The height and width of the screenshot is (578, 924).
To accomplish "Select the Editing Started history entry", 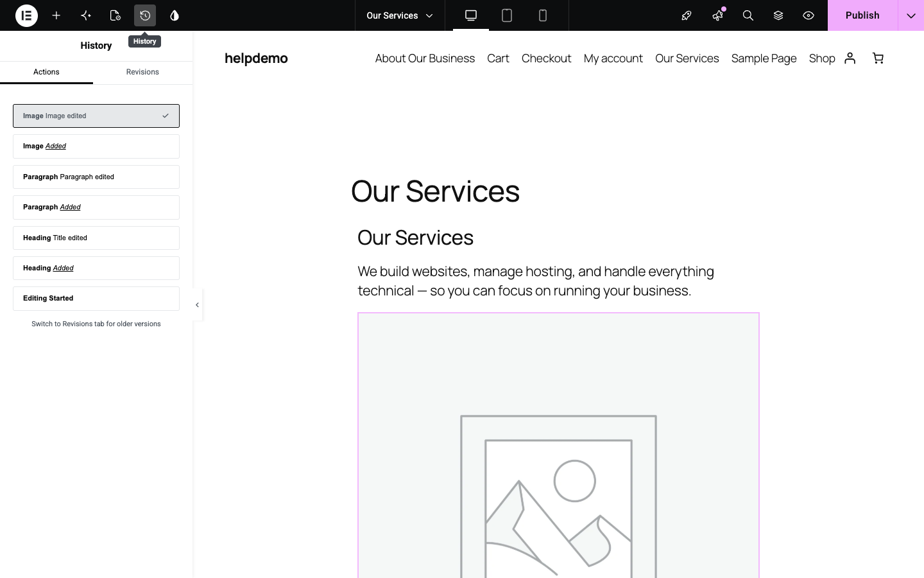I will pos(96,299).
